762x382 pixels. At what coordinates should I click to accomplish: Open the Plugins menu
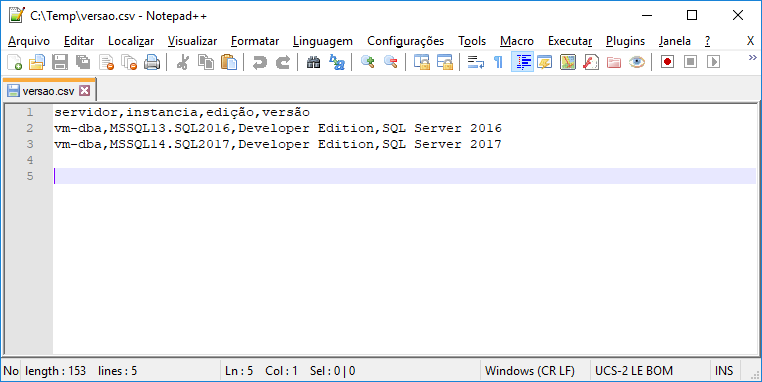[x=625, y=41]
